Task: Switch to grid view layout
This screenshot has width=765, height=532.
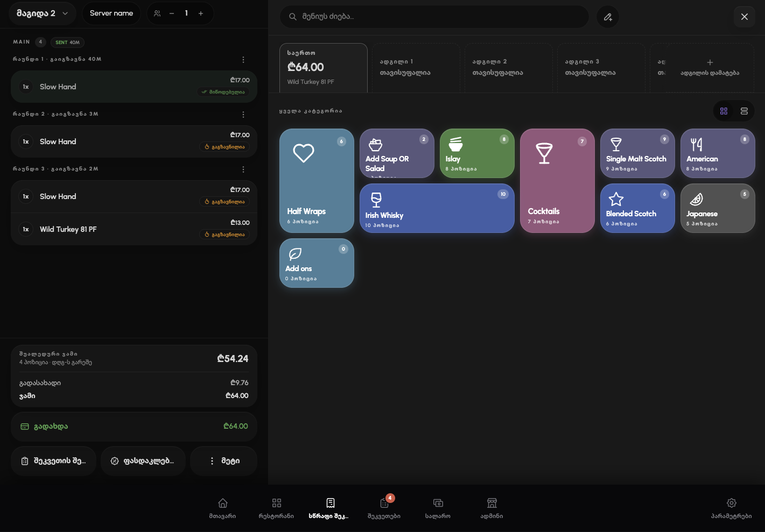Action: click(x=724, y=111)
